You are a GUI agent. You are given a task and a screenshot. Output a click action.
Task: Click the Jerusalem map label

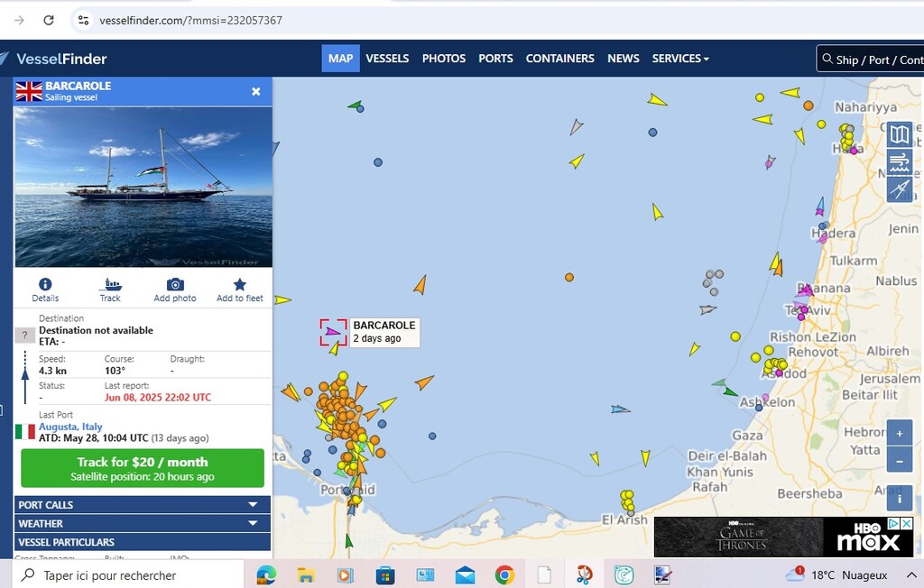(x=889, y=379)
